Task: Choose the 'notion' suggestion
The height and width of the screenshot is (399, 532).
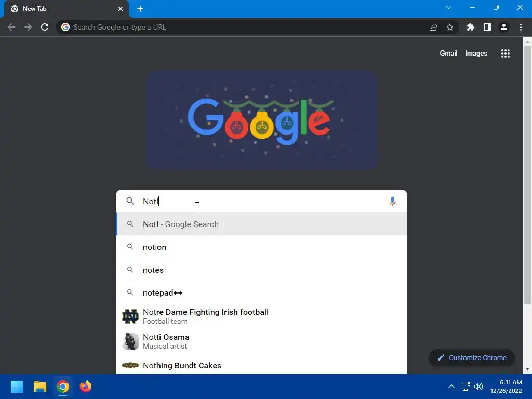Action: (x=261, y=247)
